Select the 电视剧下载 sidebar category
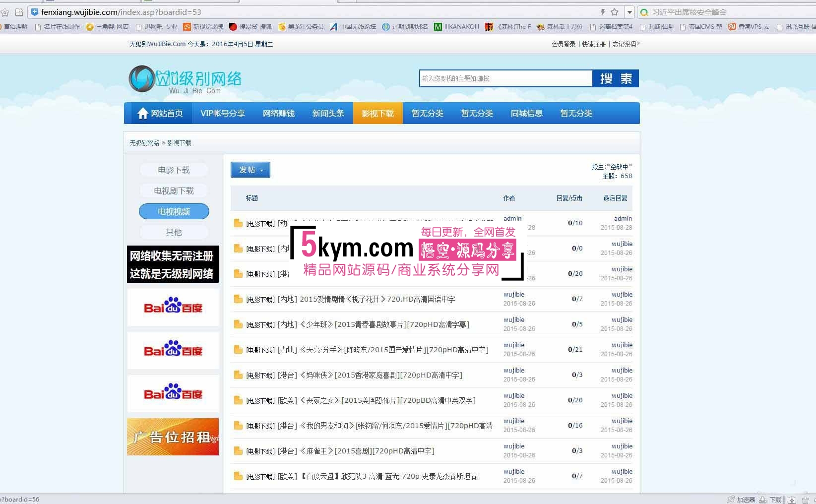816x504 pixels. pyautogui.click(x=174, y=191)
